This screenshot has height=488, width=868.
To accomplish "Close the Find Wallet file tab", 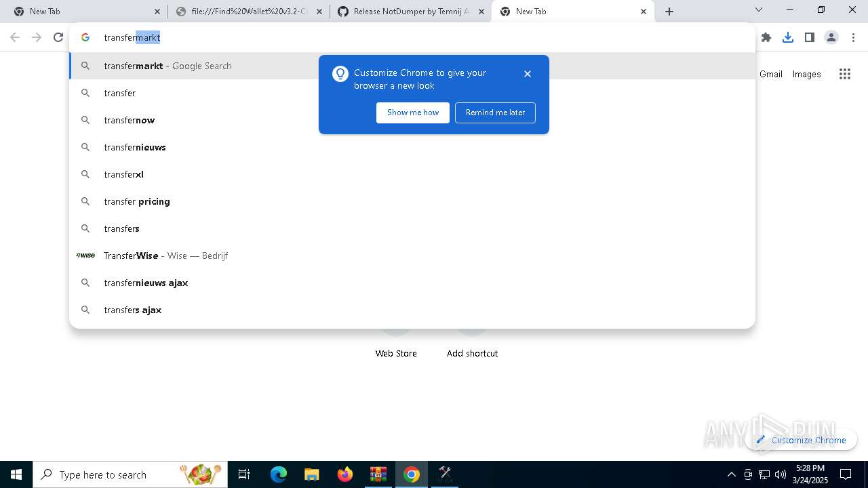I will tap(319, 12).
